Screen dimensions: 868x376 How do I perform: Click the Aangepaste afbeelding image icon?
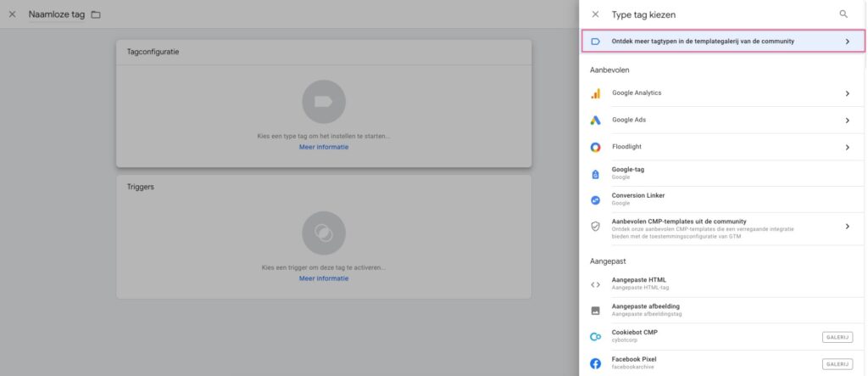[x=596, y=311]
